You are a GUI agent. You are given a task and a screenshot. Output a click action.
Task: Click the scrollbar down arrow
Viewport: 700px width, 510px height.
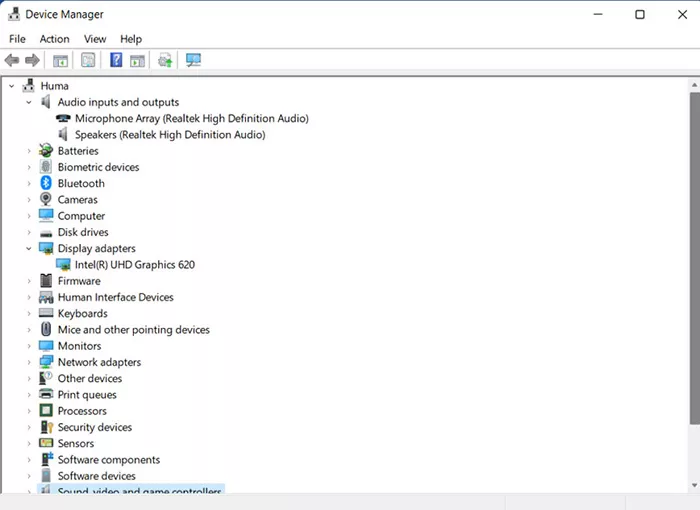(695, 485)
